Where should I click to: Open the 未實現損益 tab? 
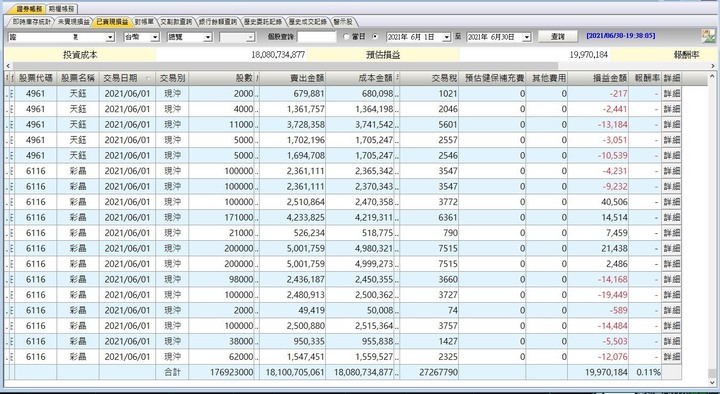pos(73,22)
